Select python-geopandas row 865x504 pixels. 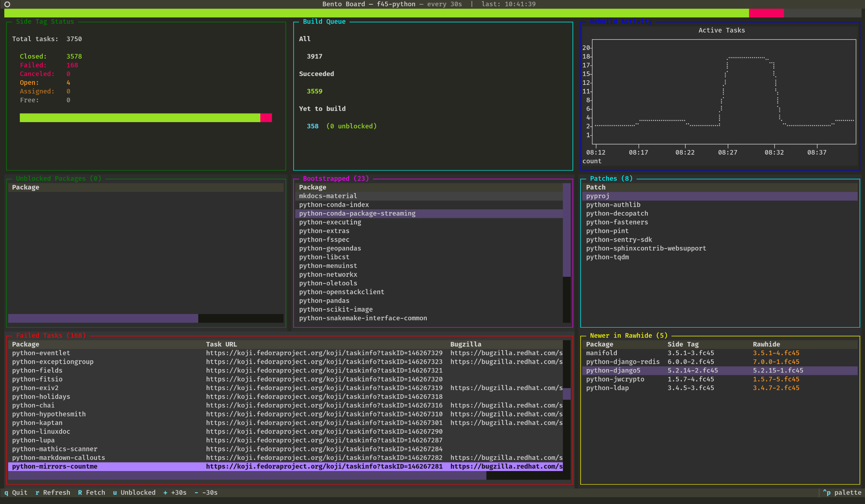429,249
